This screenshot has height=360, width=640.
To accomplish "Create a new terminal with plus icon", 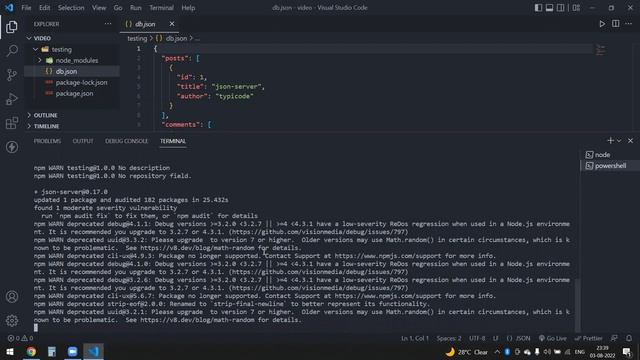I will (610, 140).
